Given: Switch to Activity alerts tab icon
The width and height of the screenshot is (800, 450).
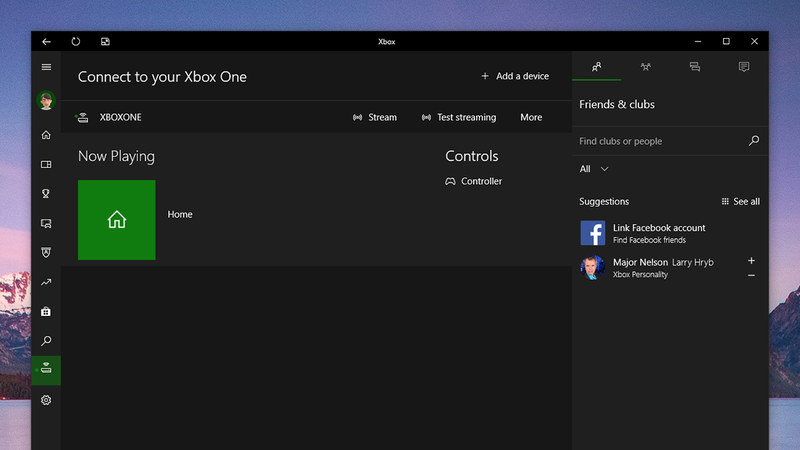Looking at the screenshot, I should point(744,67).
